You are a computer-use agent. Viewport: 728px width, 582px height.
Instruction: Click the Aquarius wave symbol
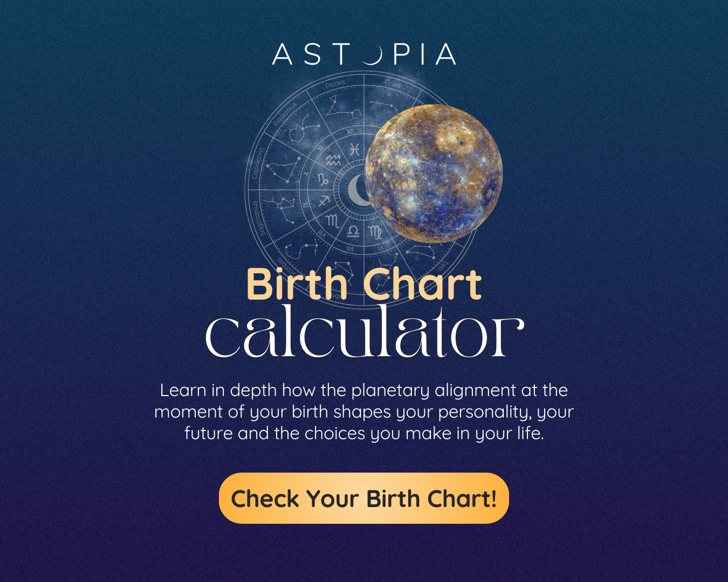[x=333, y=160]
